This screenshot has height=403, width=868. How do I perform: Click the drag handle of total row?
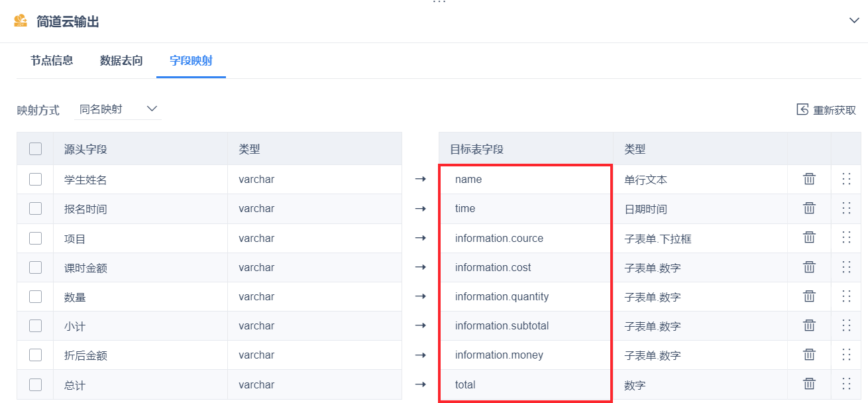click(x=846, y=384)
